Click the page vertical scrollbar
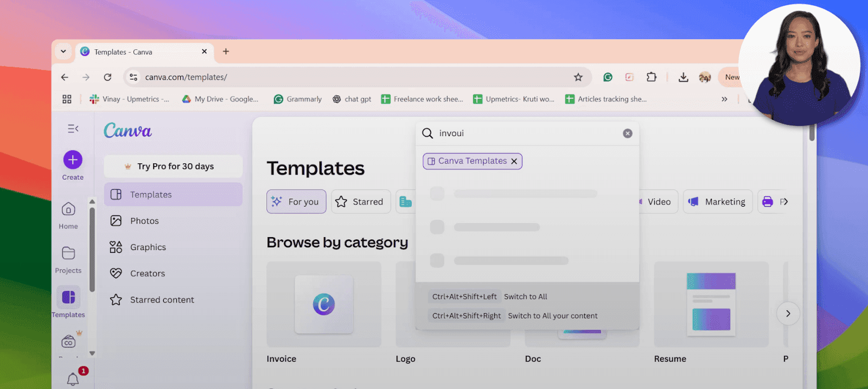 click(x=812, y=132)
